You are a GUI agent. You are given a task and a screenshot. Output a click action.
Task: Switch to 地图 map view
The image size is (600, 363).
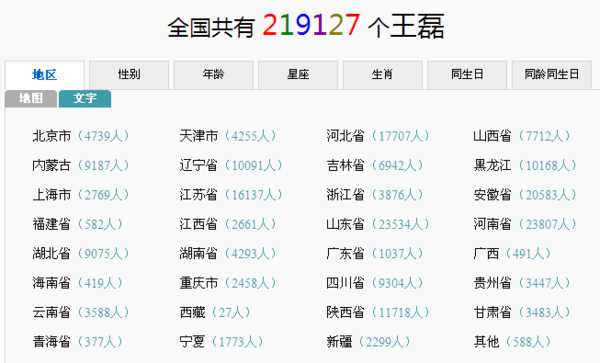(x=31, y=99)
